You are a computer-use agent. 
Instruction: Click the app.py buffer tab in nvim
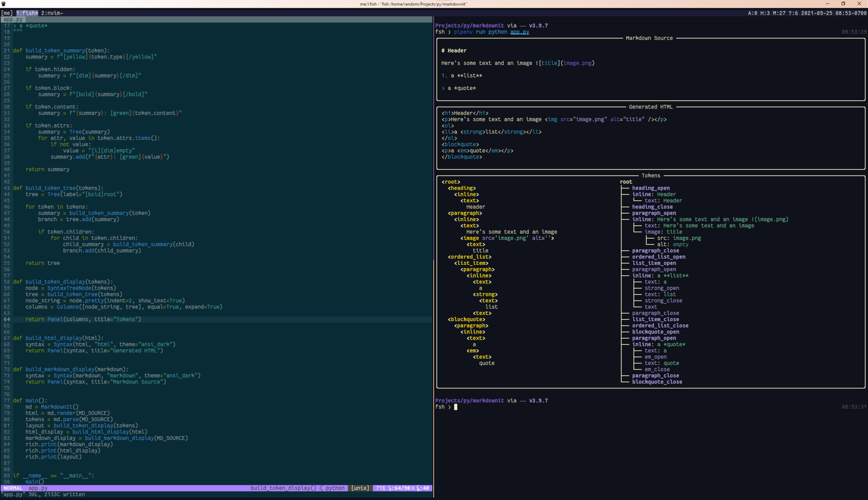13,19
